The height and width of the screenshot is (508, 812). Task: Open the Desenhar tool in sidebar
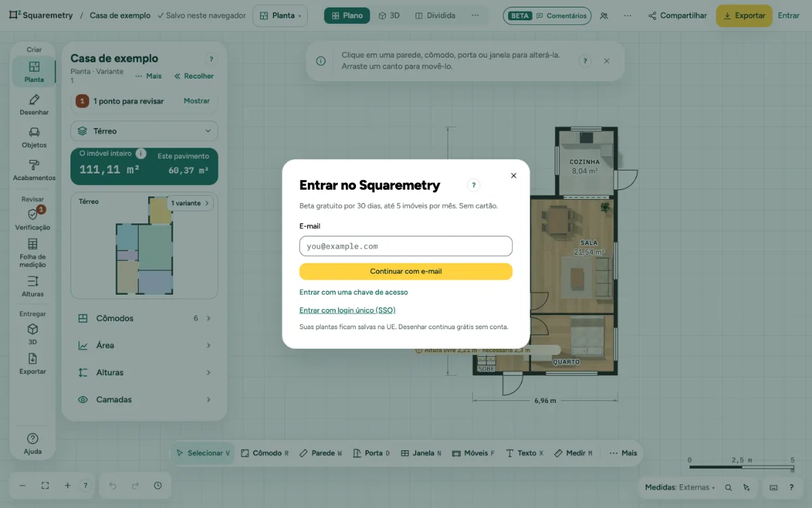point(34,104)
